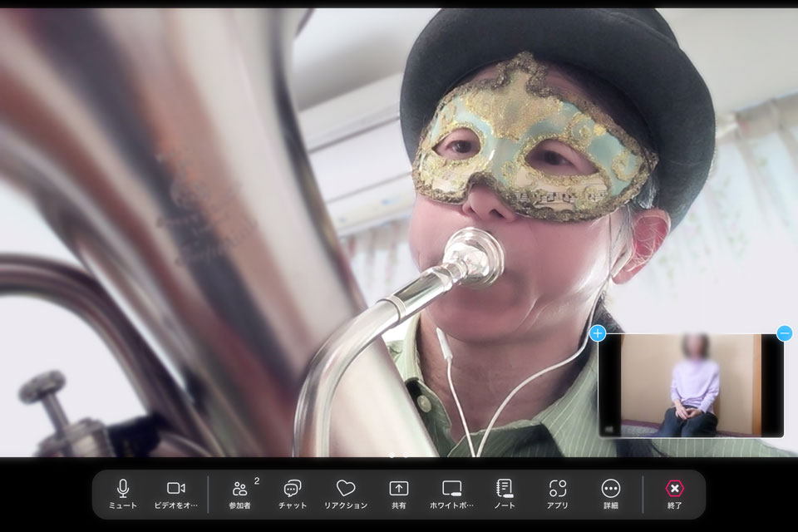This screenshot has width=798, height=532.
Task: Expand the 詳細 more options menu
Action: [611, 494]
